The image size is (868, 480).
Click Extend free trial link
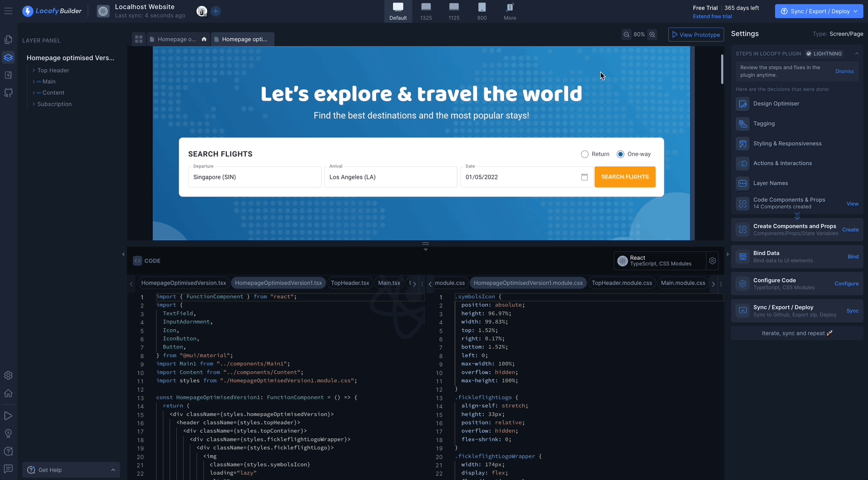tap(712, 17)
